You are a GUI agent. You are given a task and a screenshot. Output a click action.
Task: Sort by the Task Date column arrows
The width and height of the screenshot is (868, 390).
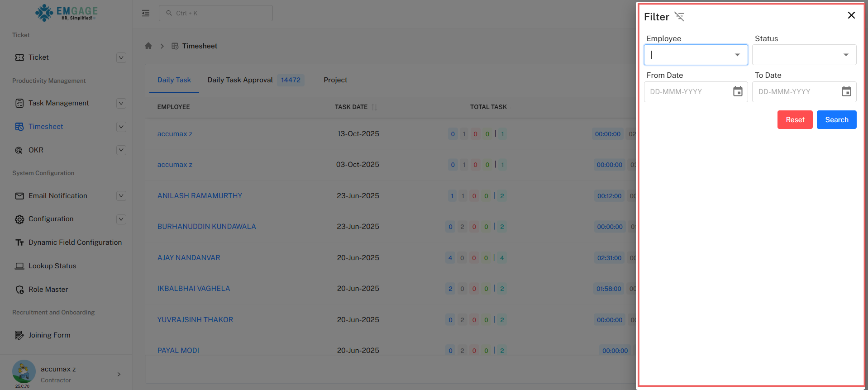[x=374, y=107]
